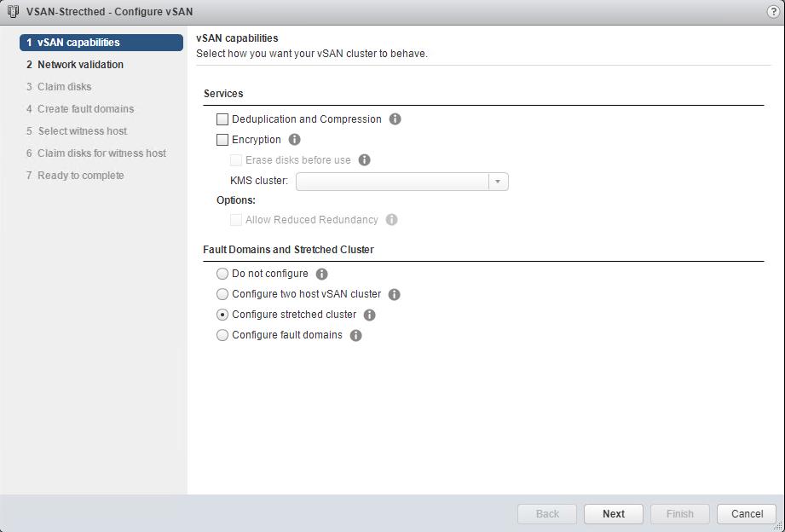785x532 pixels.
Task: Open info icon for Configure fault domains
Action: click(355, 336)
